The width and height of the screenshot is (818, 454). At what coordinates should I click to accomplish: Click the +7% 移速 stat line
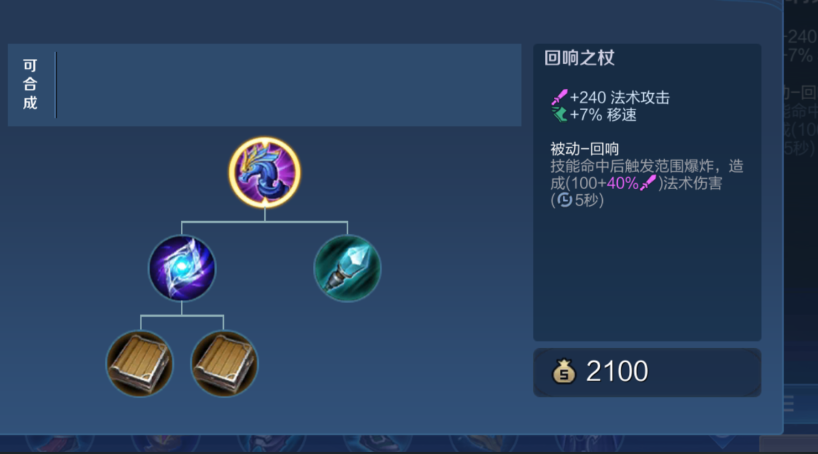[594, 115]
